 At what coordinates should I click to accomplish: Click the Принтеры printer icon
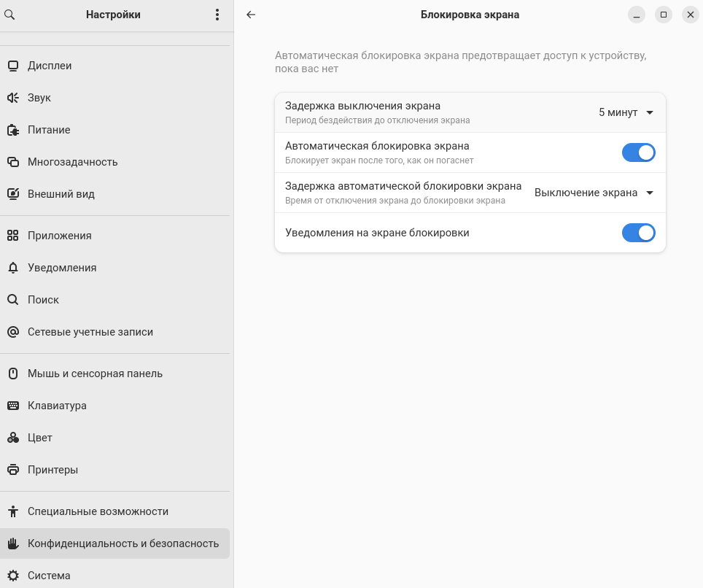13,470
